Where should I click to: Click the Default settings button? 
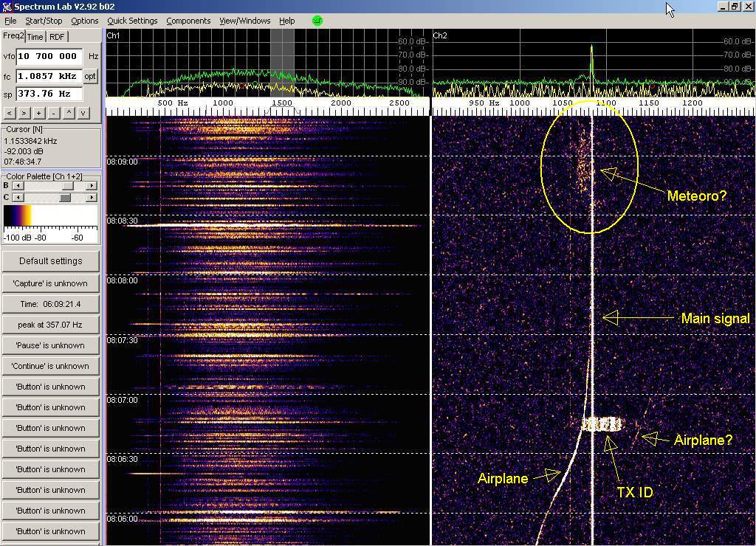(x=50, y=261)
